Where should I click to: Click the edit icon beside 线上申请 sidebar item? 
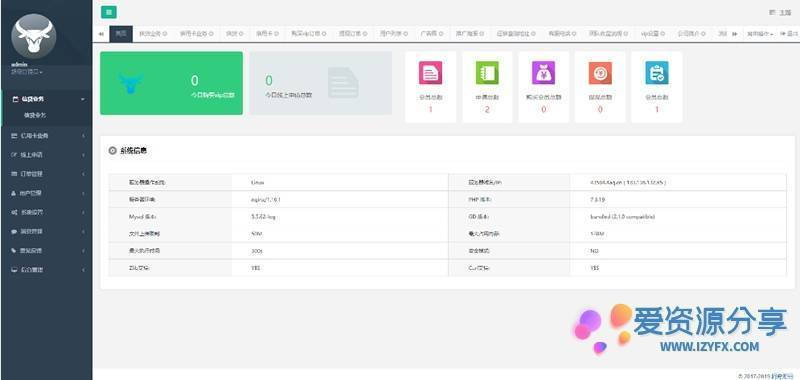point(15,155)
